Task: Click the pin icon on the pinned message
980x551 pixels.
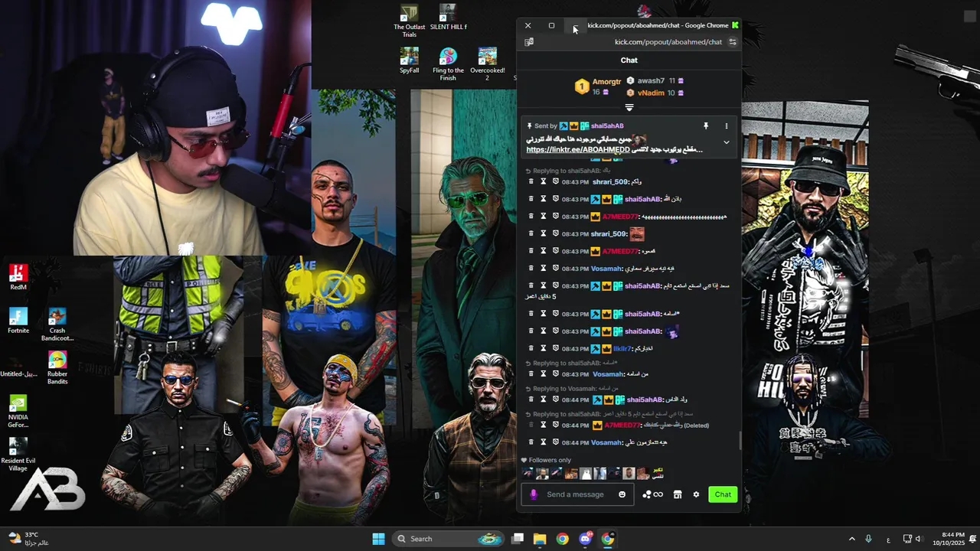Action: [x=706, y=126]
